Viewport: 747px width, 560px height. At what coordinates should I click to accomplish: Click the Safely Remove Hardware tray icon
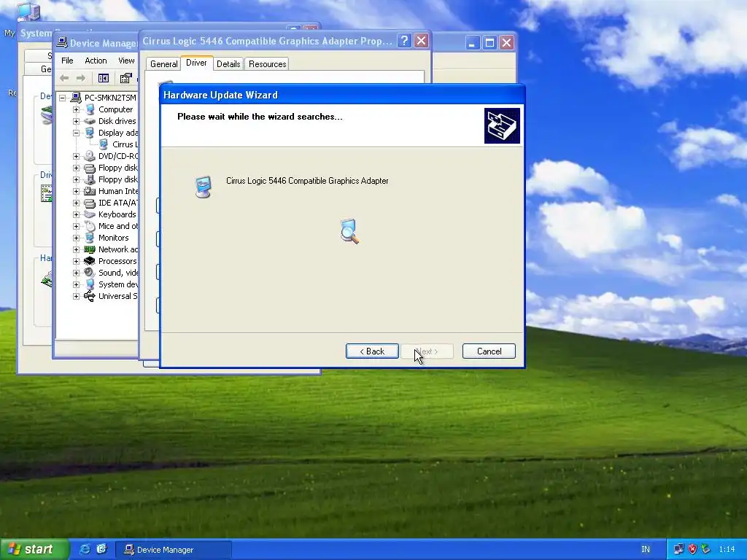pyautogui.click(x=705, y=550)
